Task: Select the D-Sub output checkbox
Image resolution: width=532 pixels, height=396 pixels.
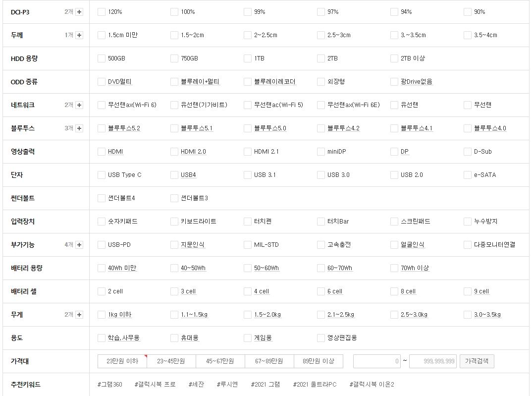Action: pyautogui.click(x=468, y=152)
